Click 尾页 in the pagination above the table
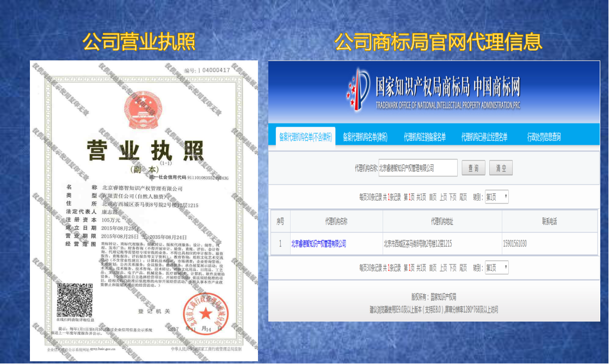 463,198
